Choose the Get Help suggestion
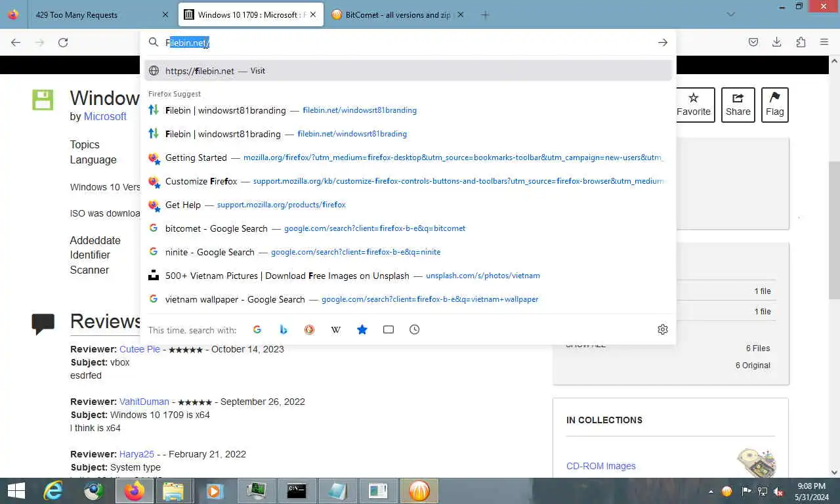Screen dimensions: 840x504 [408, 205]
